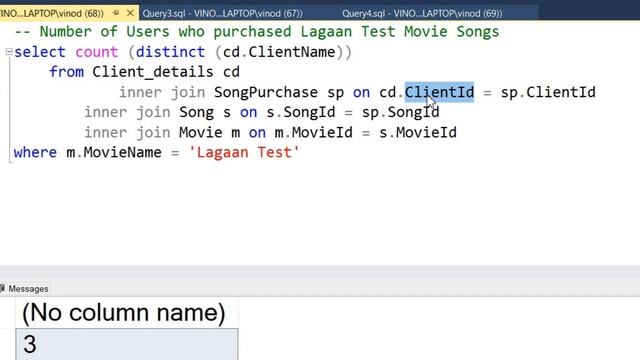Close the active query tab
640x360 pixels.
tap(130, 13)
